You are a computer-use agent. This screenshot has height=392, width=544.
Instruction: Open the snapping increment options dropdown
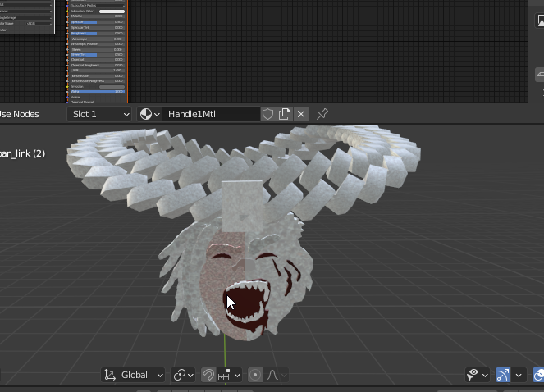pos(229,375)
